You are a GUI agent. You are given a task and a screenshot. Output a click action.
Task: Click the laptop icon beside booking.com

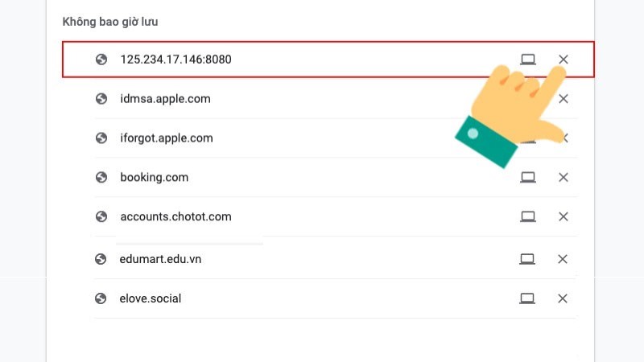click(528, 177)
